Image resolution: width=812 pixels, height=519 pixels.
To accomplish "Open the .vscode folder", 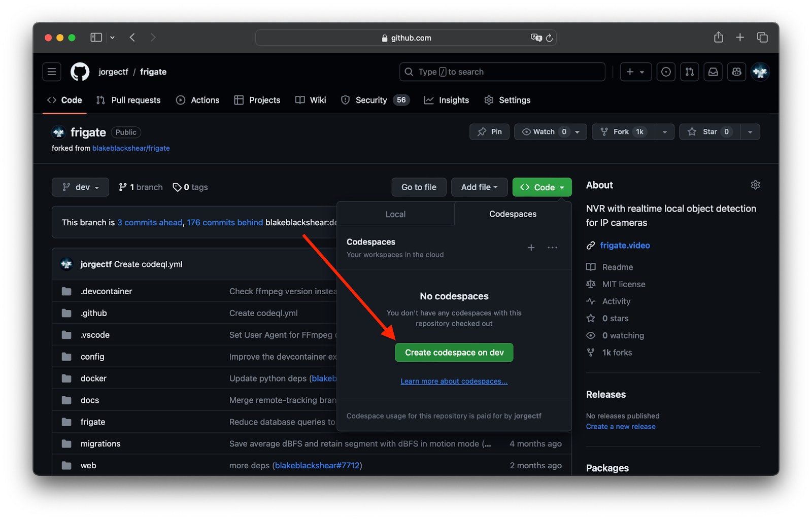I will [95, 335].
